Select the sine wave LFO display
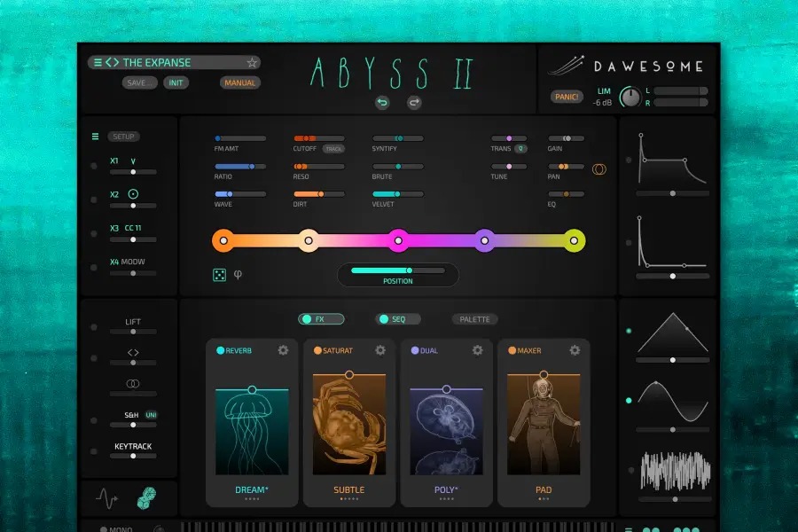This screenshot has height=532, width=798. [673, 403]
